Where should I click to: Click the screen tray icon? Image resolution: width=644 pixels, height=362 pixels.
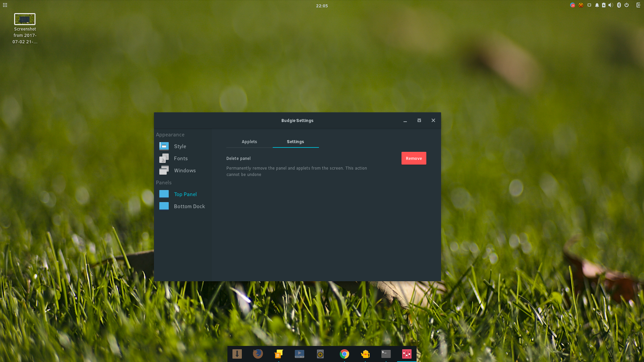click(x=589, y=5)
